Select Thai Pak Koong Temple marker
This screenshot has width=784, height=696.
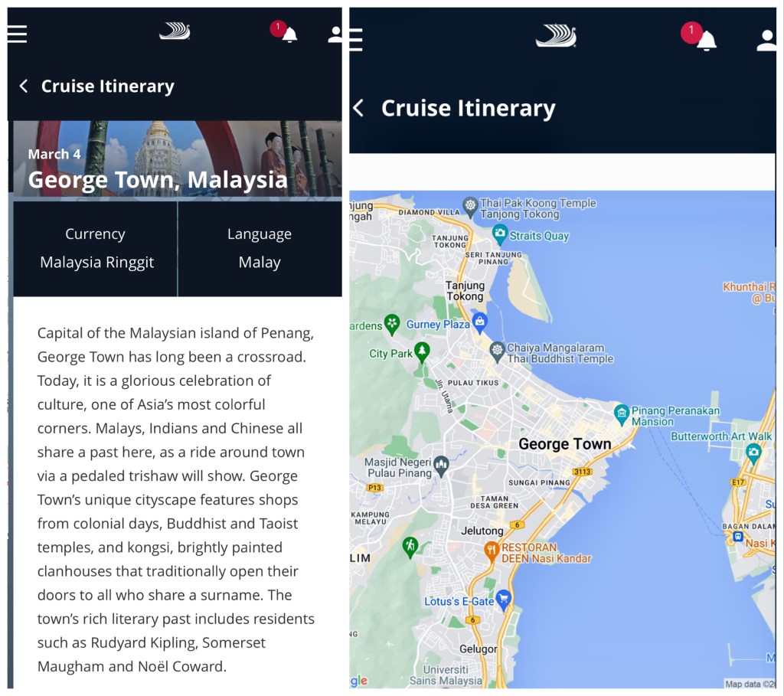point(470,204)
